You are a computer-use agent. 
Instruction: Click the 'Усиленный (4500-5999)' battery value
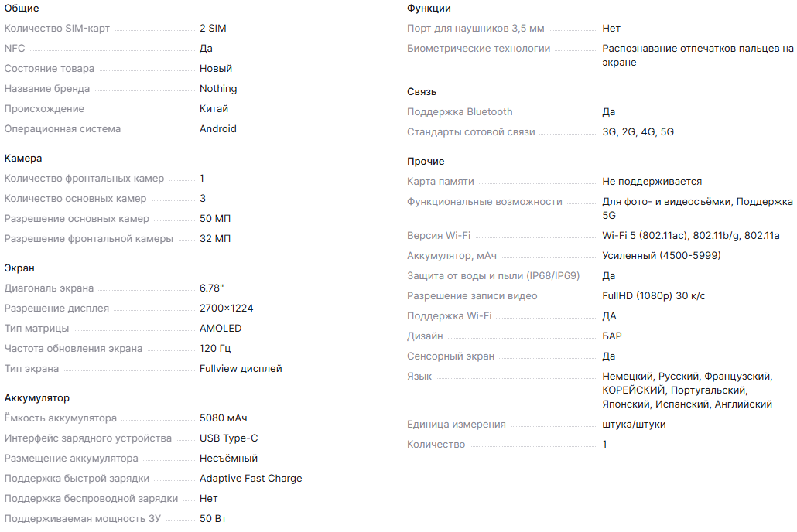662,256
